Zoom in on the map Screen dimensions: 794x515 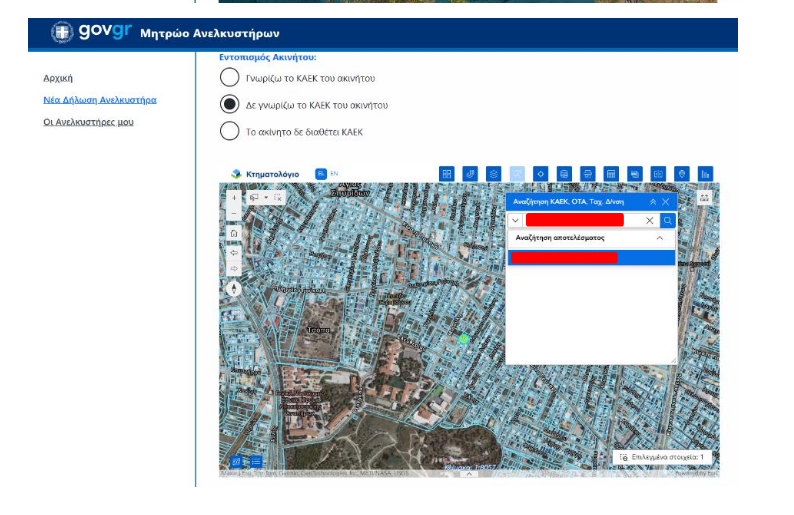234,198
